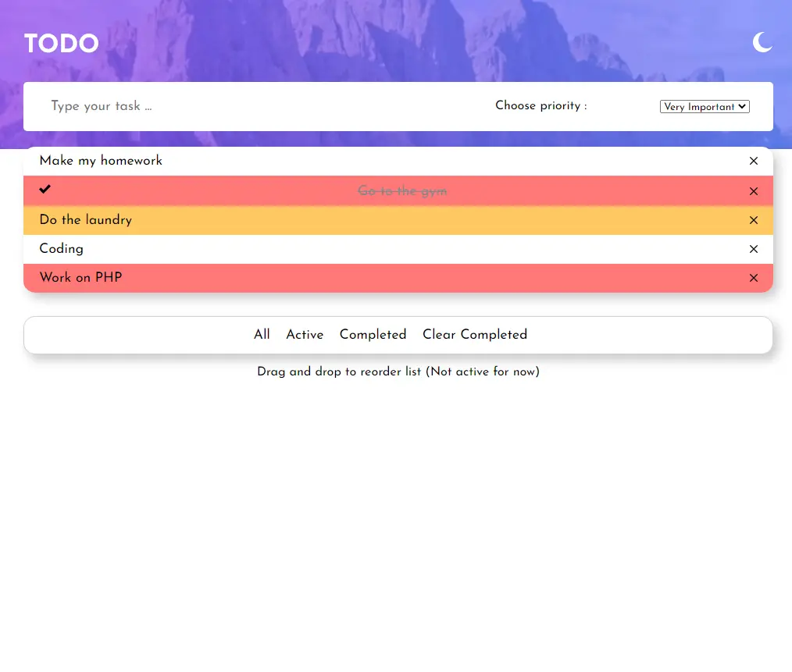Uncheck the checkmark on the gym task
Screen dimensions: 792x672
[x=45, y=189]
